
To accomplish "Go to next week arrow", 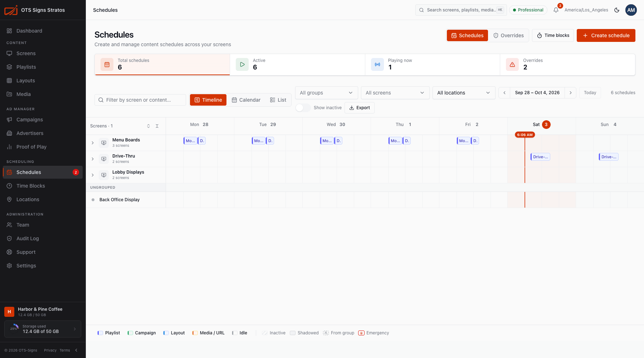I will pyautogui.click(x=570, y=93).
